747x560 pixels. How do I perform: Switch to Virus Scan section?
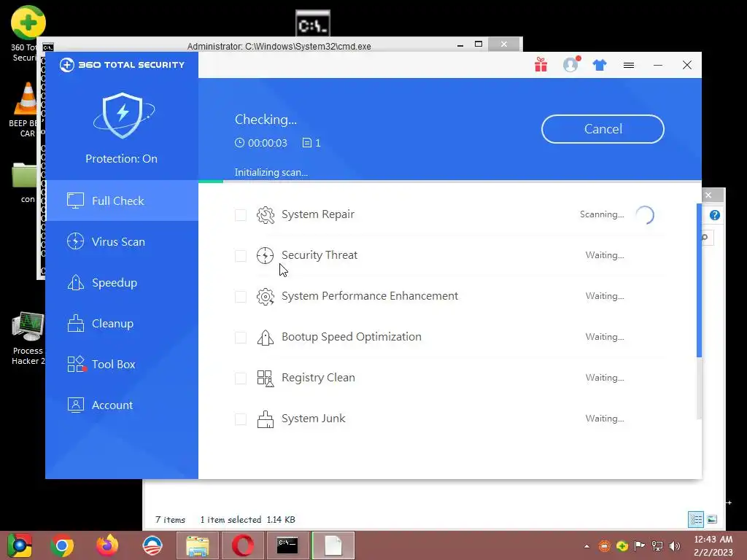coord(122,242)
